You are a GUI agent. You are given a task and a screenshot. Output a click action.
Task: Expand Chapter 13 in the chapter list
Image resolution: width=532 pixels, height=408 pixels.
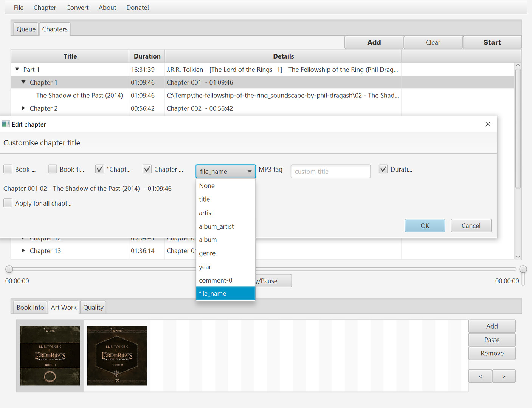(x=23, y=250)
